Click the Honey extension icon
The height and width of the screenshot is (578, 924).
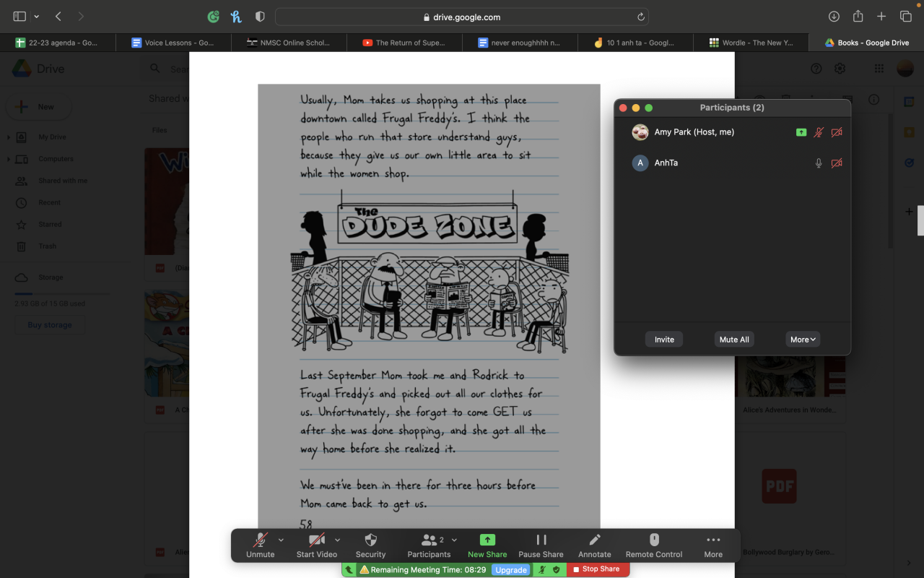tap(236, 17)
